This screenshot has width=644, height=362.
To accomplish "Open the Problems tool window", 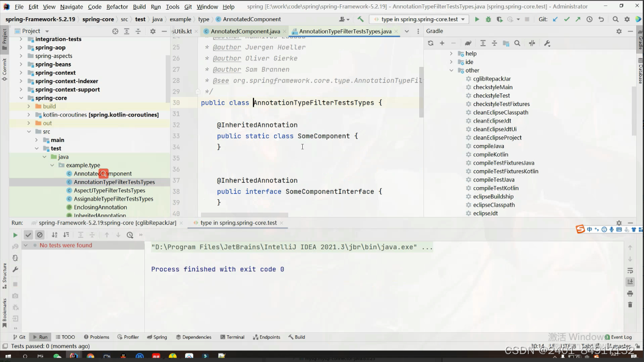I will (96, 337).
